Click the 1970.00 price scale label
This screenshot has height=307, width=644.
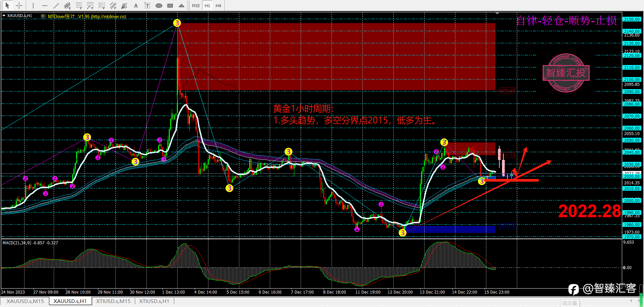coord(632,237)
